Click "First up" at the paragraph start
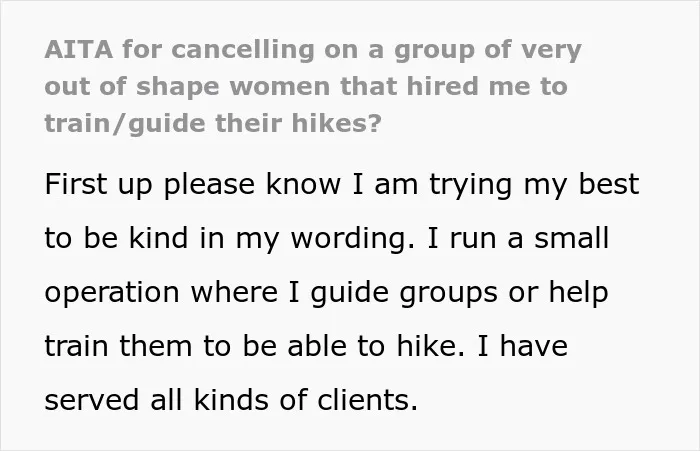 pos(99,184)
